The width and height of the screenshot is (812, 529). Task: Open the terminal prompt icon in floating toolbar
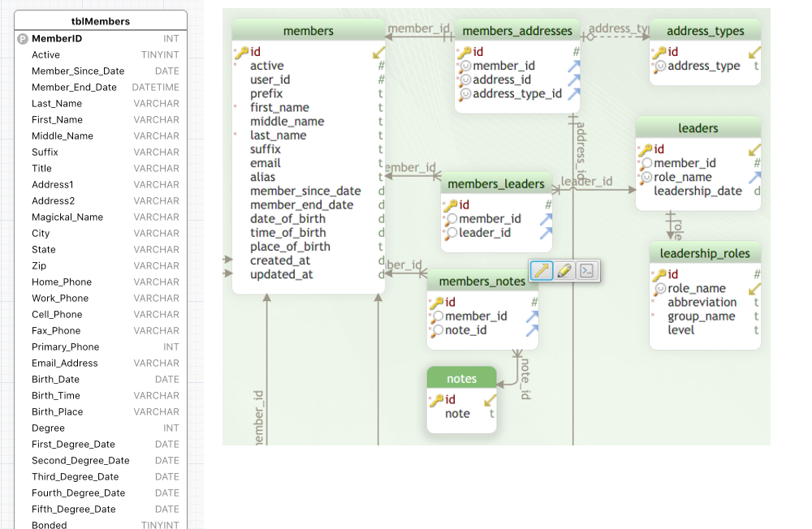587,271
